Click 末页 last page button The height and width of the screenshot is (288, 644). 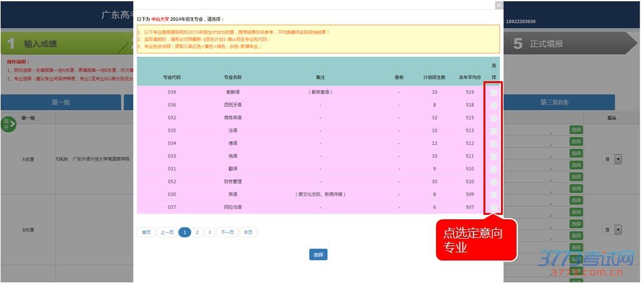point(248,232)
